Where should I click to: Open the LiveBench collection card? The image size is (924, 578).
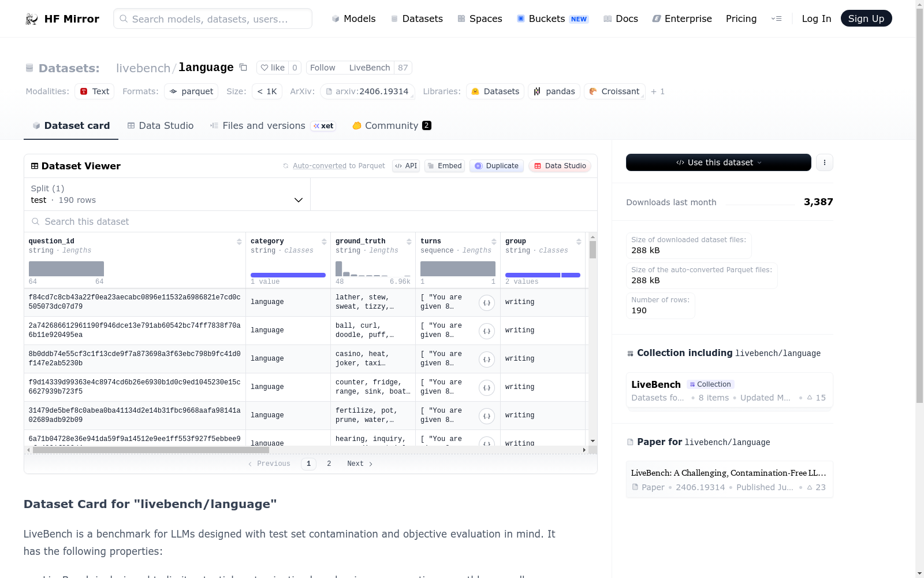[x=729, y=391]
